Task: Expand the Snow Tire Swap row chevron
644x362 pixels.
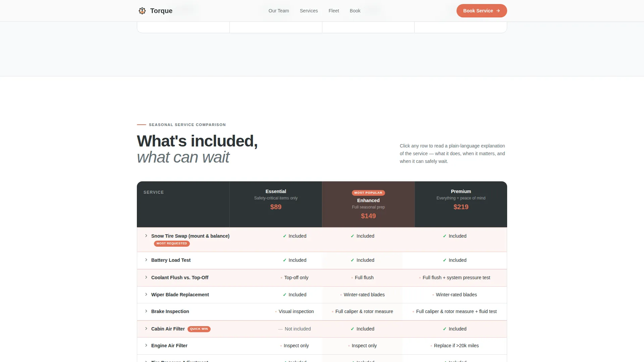Action: tap(146, 236)
